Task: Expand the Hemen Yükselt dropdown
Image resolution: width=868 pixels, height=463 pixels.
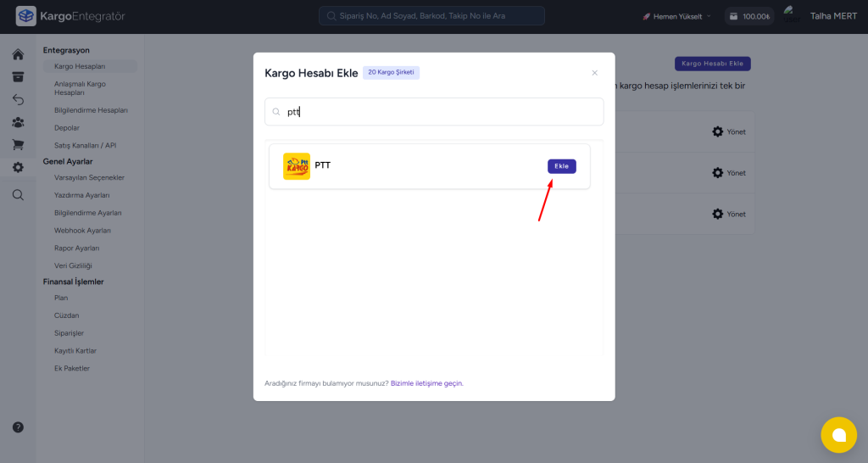Action: tap(676, 16)
